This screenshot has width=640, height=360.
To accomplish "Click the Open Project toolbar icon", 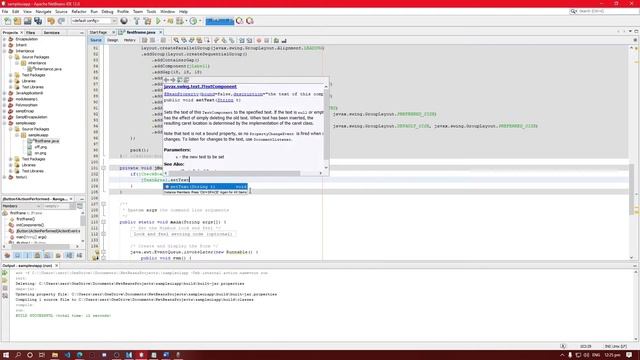I will 27,21.
